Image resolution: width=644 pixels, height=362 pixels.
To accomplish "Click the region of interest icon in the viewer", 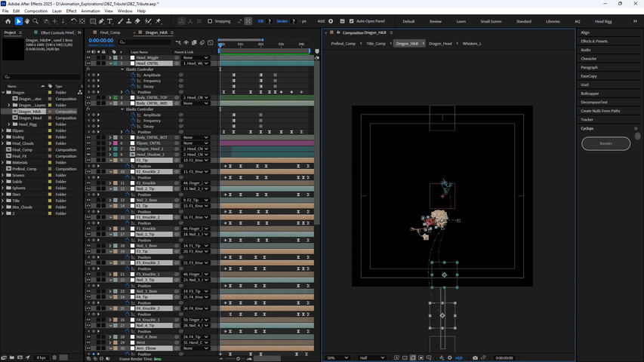I will click(421, 358).
